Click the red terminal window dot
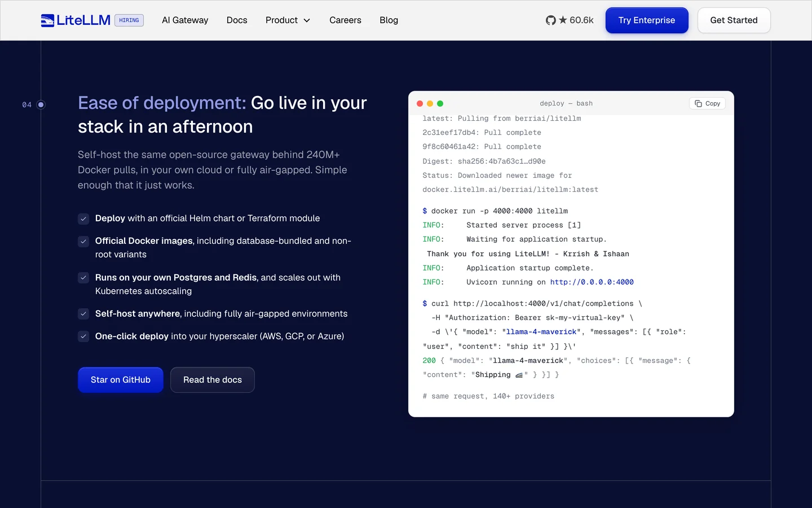Screen dimensions: 812x508 point(420,103)
